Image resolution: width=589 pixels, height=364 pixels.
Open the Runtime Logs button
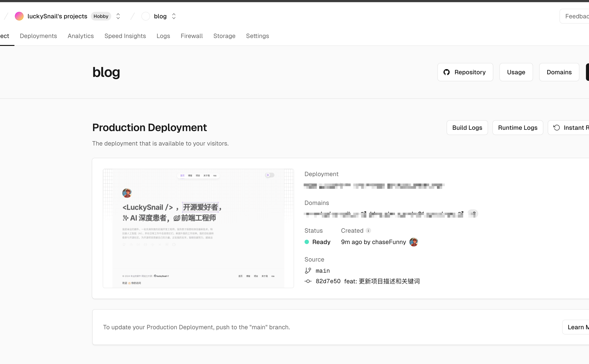(x=518, y=128)
